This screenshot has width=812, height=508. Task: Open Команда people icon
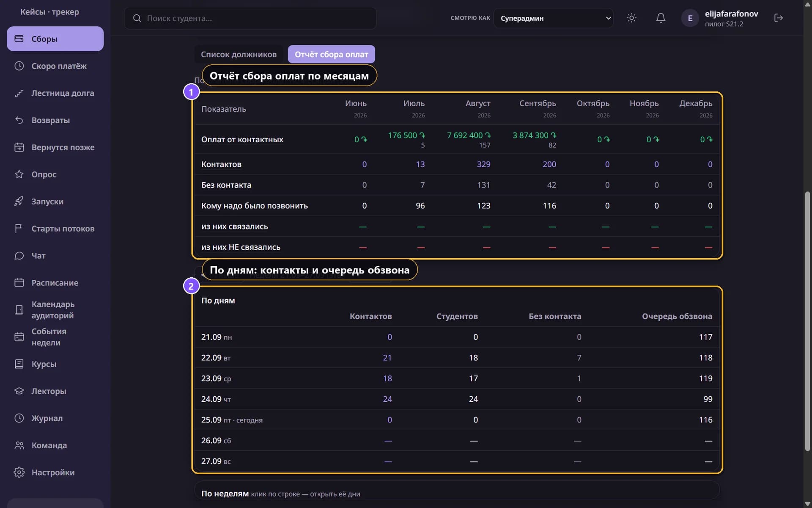pyautogui.click(x=19, y=445)
